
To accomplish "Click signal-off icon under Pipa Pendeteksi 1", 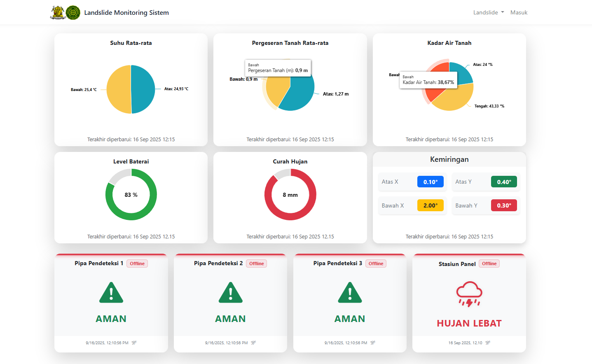I will [x=134, y=343].
